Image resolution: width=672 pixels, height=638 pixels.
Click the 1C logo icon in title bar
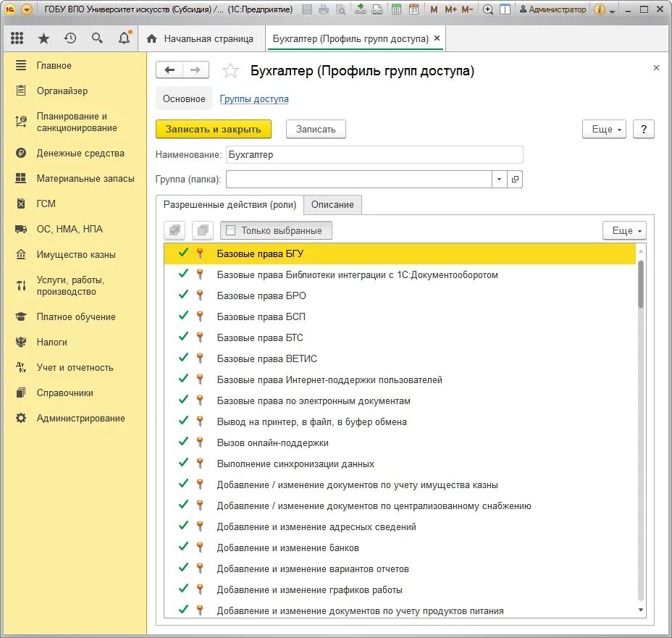coord(10,9)
